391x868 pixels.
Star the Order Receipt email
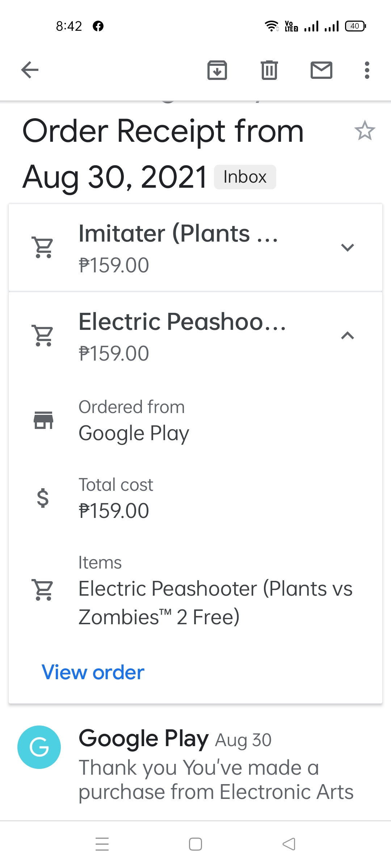coord(365,131)
